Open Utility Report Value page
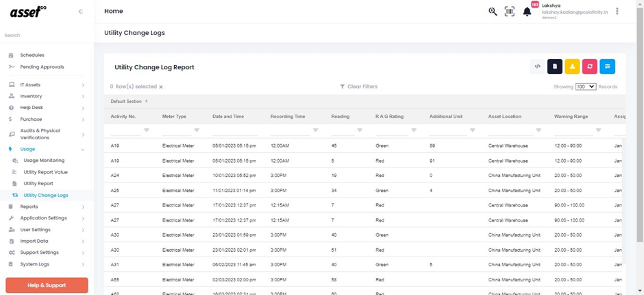Image resolution: width=644 pixels, height=295 pixels. coord(45,172)
